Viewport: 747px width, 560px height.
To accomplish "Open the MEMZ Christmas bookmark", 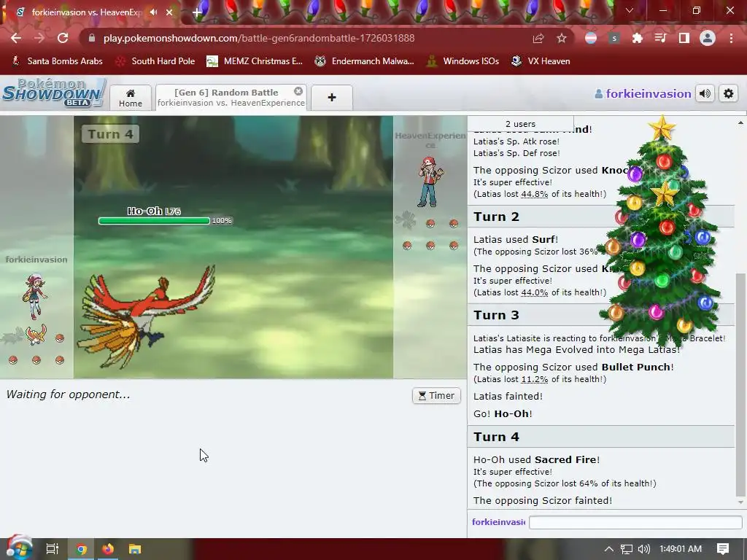I will click(x=255, y=61).
